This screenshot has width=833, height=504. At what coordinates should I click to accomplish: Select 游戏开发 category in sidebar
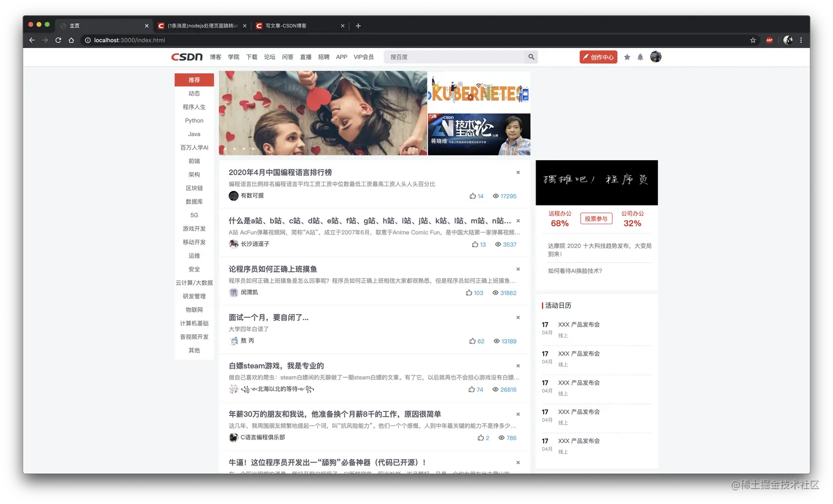(x=194, y=229)
